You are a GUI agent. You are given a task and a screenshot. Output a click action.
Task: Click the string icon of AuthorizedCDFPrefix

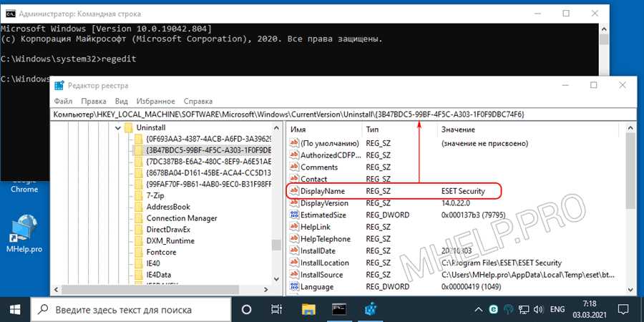click(295, 155)
